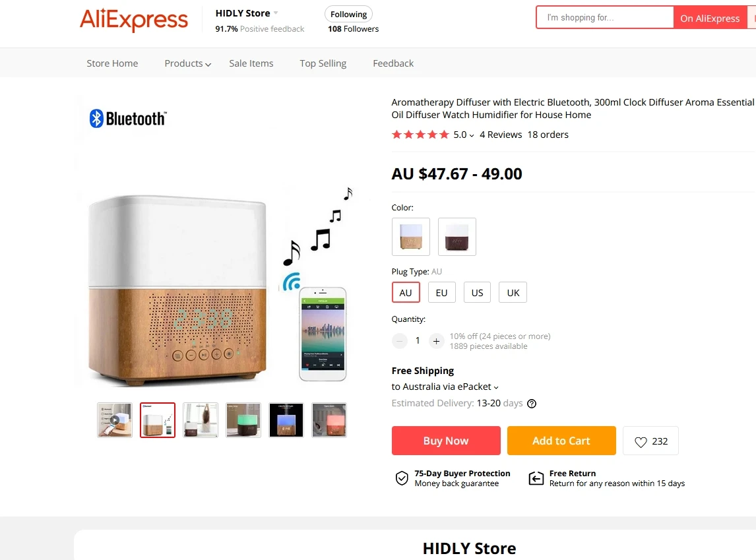Decrease quantity with minus button

pos(399,341)
